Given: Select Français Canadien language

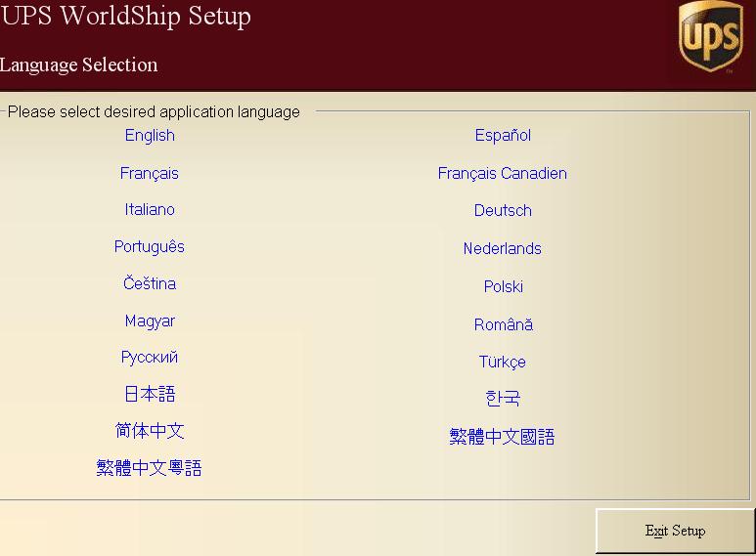Looking at the screenshot, I should coord(502,173).
